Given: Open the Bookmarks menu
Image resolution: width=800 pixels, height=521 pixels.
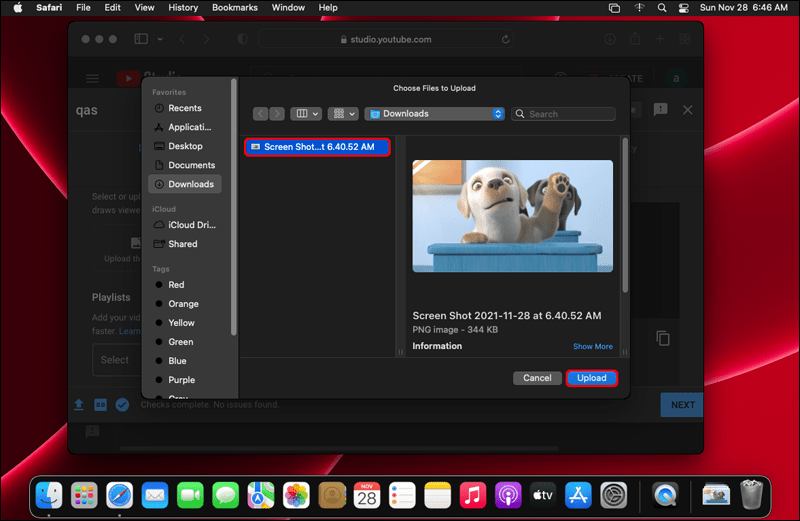Looking at the screenshot, I should coord(235,8).
